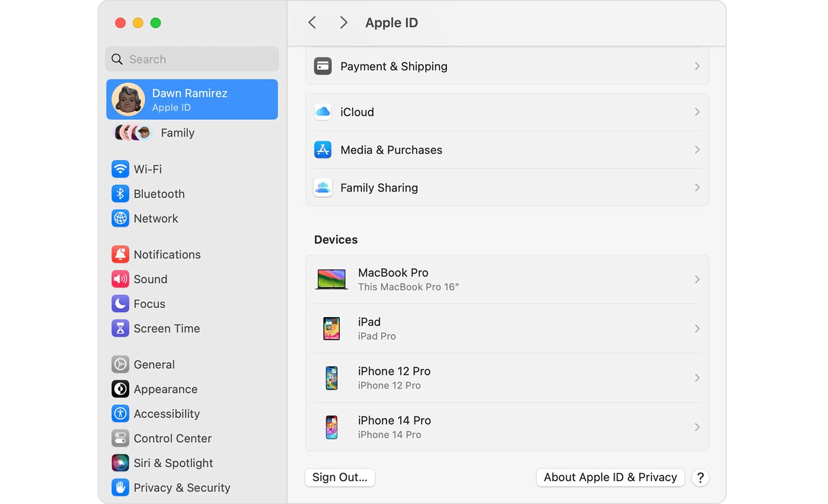The width and height of the screenshot is (828, 504).
Task: Open the Wi-Fi icon in sidebar
Action: point(120,169)
